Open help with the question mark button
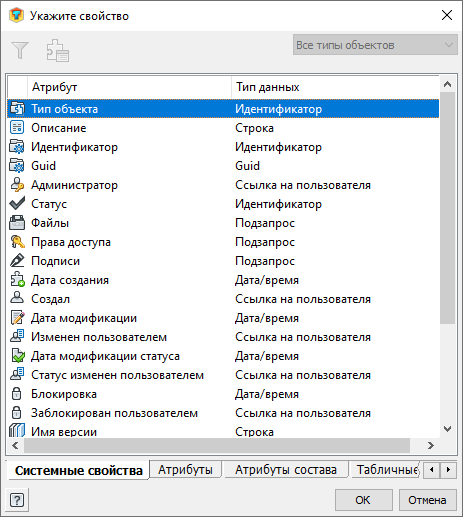The width and height of the screenshot is (463, 517). [x=17, y=500]
